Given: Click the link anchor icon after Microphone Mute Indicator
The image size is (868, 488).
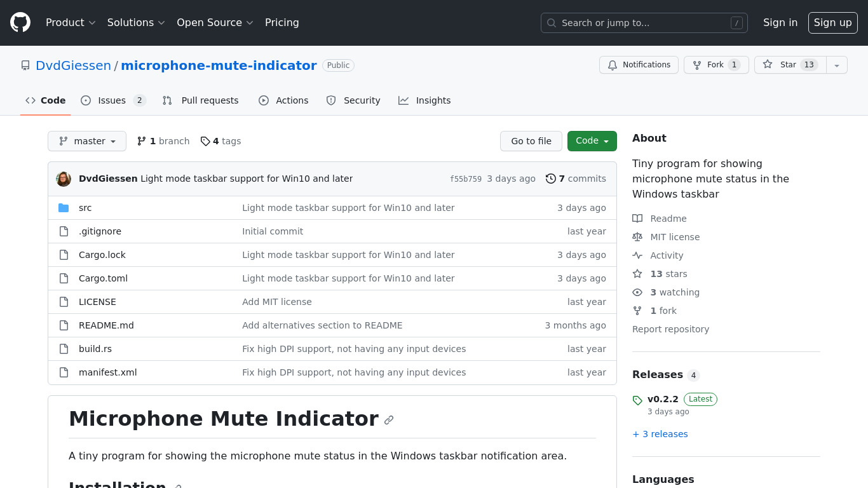Looking at the screenshot, I should 389,420.
